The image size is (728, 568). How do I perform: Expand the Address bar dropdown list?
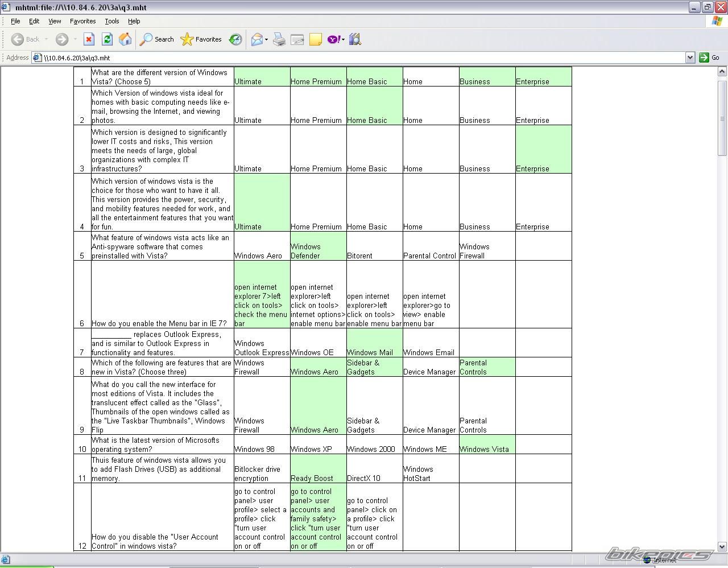(x=690, y=57)
